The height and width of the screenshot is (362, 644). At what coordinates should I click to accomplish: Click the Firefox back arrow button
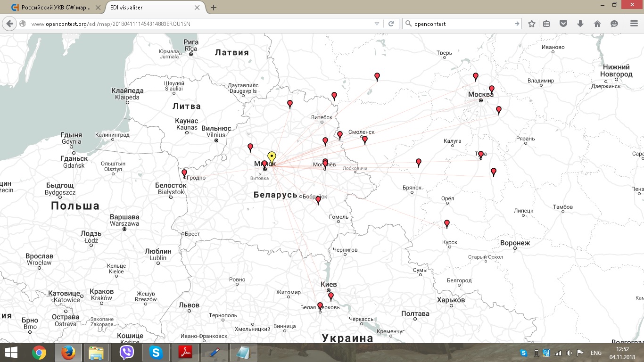[10, 24]
